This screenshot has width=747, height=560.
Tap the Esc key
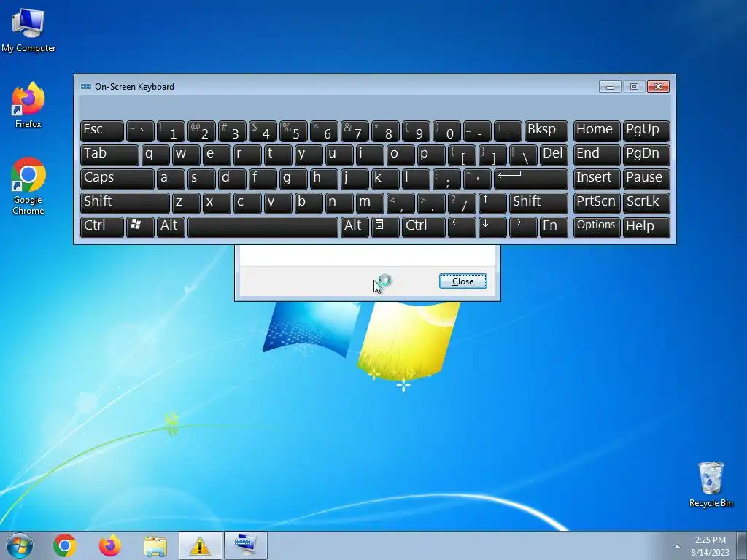click(102, 131)
